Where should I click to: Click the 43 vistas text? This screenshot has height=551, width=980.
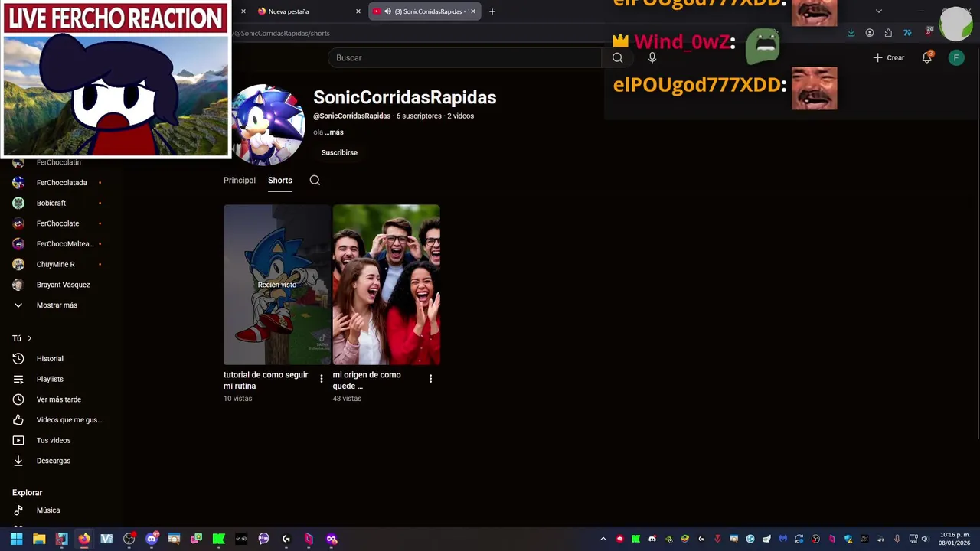[x=347, y=399]
